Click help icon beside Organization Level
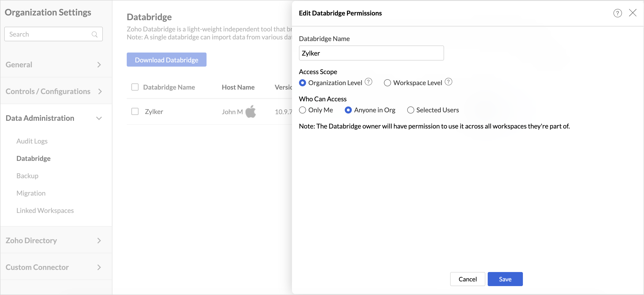 [x=368, y=82]
